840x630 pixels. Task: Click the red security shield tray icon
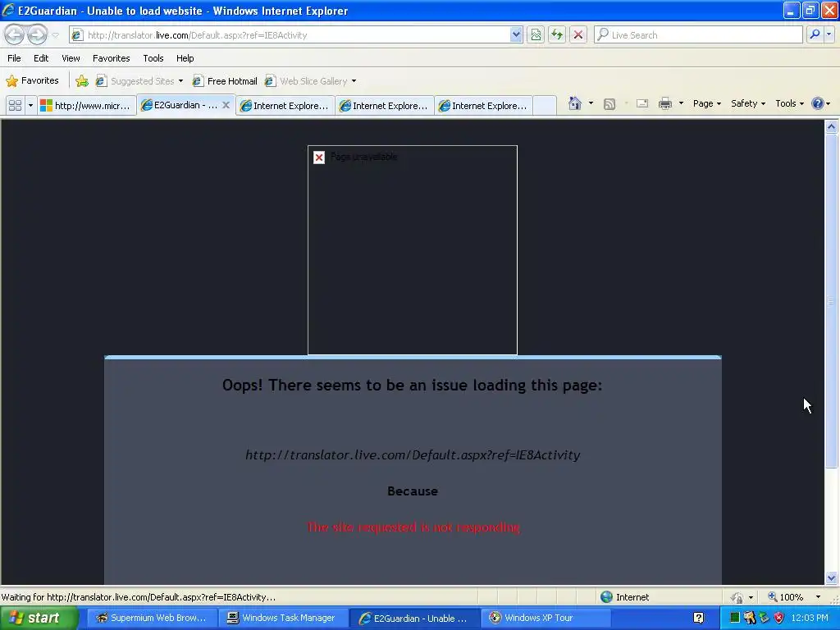[779, 619]
